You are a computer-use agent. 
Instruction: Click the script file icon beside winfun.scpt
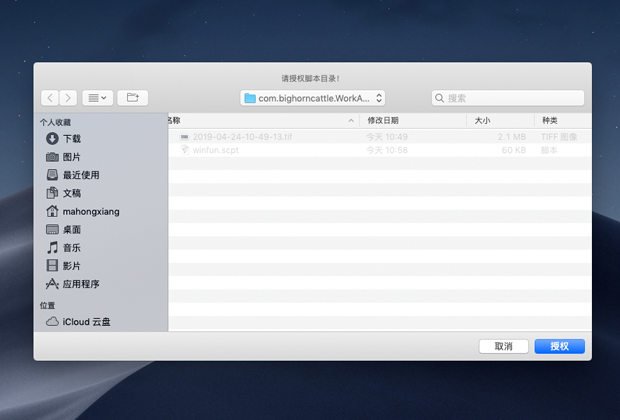[x=184, y=150]
